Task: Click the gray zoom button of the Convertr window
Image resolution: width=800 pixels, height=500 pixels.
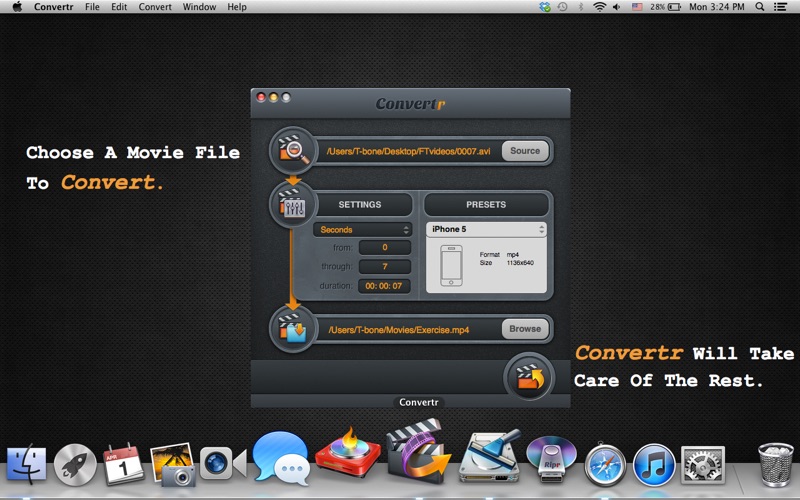Action: (286, 97)
